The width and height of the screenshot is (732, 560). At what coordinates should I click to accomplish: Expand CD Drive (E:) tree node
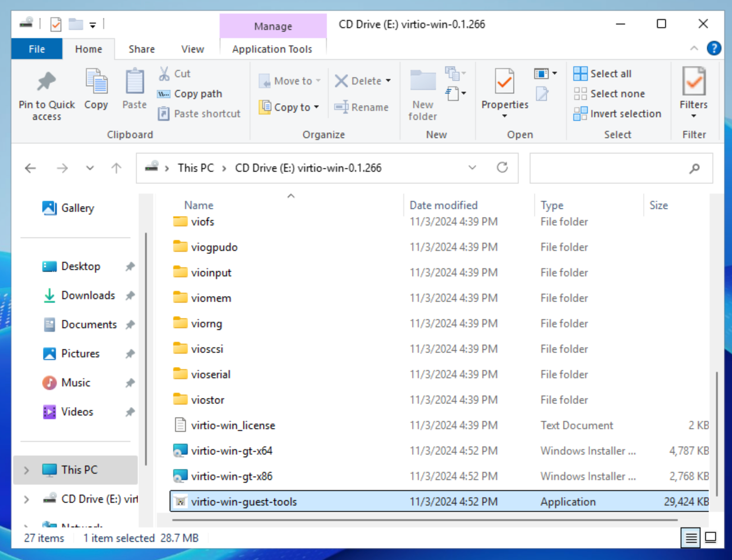tap(26, 499)
